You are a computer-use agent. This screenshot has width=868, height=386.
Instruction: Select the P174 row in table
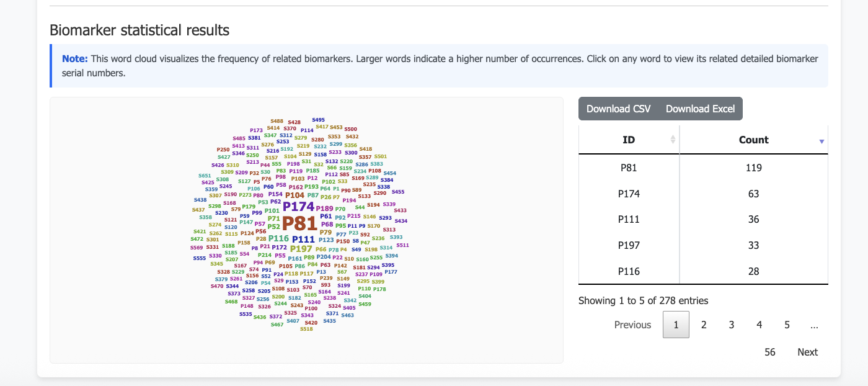[703, 194]
